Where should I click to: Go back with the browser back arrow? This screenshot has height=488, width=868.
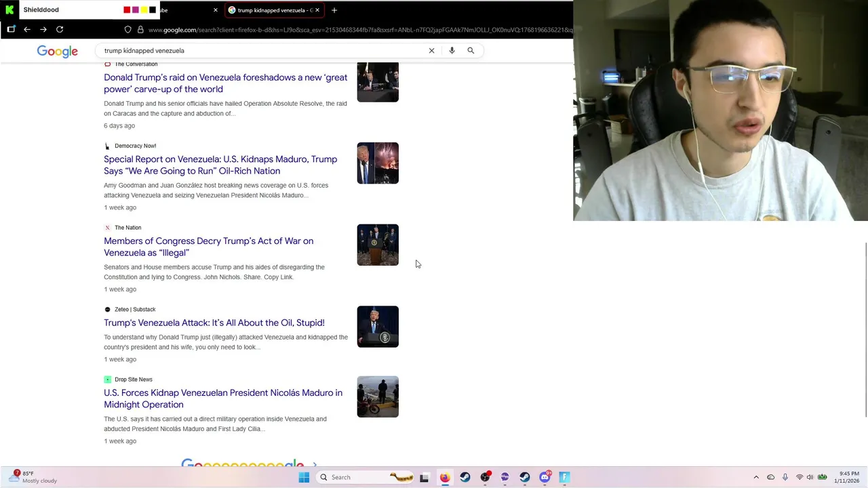click(27, 29)
